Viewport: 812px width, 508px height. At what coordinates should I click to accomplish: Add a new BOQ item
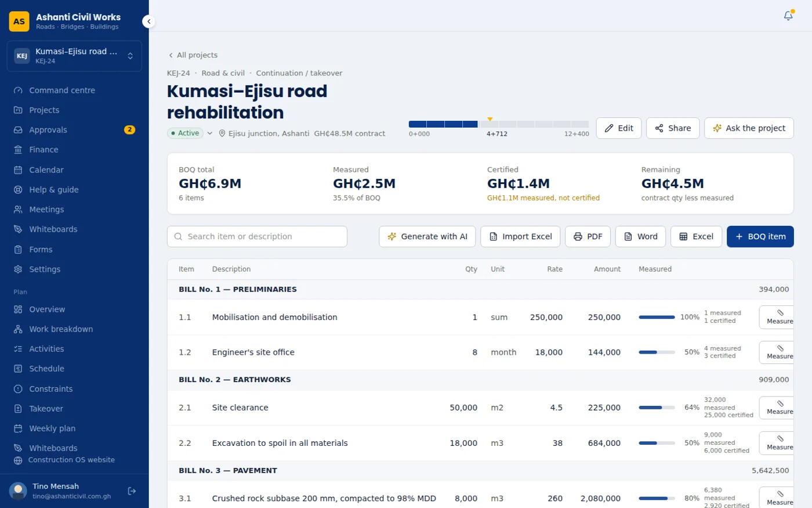click(760, 237)
